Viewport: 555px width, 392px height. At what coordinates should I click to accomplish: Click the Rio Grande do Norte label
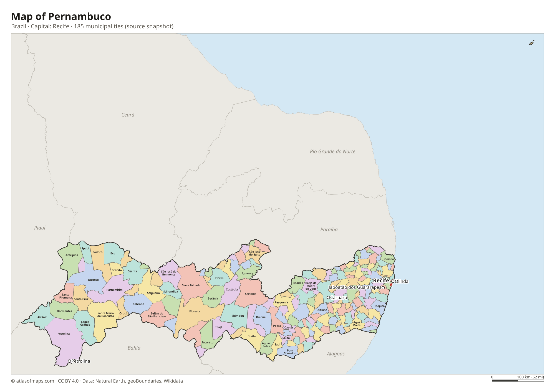pos(332,151)
